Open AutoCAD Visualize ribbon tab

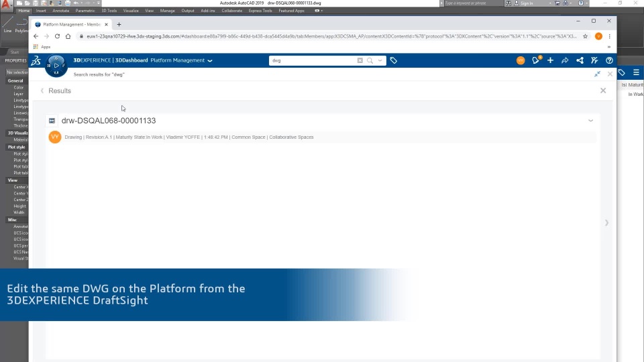(131, 11)
